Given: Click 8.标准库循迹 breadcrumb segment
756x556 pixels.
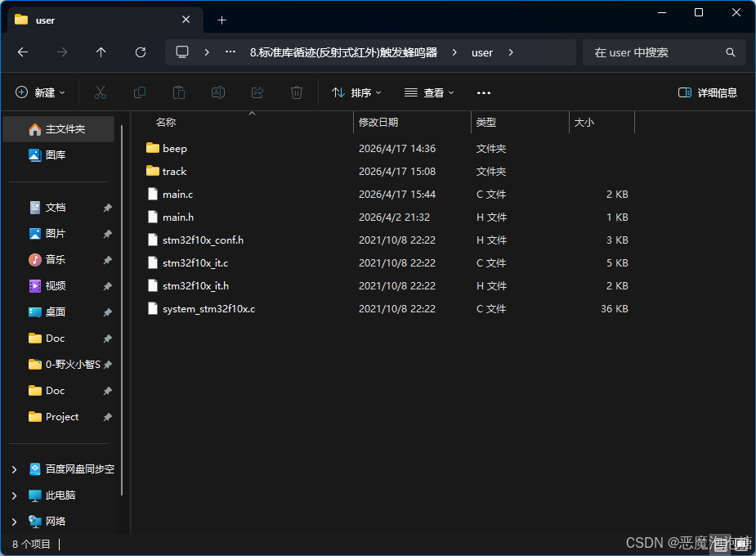Looking at the screenshot, I should pyautogui.click(x=343, y=52).
